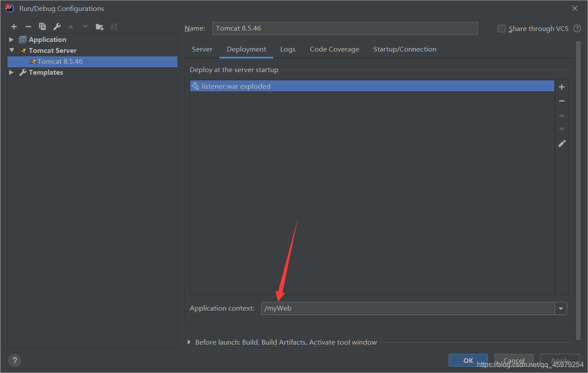Confirm with the OK button
The width and height of the screenshot is (588, 373).
468,360
